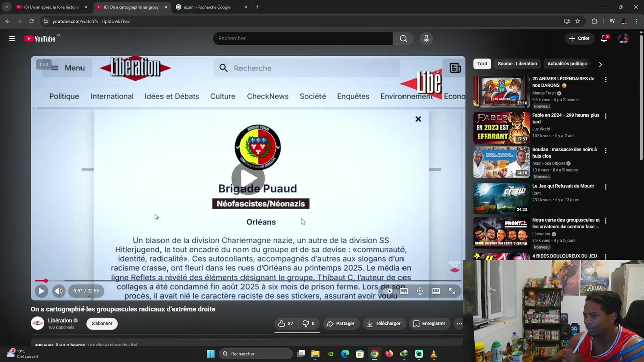Viewport: 644px width, 362px height.
Task: Open File Explorer from taskbar
Action: 315,354
